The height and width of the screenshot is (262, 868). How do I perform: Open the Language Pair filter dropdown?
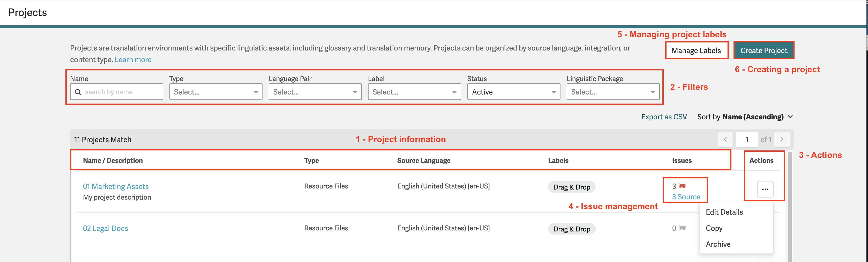[315, 91]
